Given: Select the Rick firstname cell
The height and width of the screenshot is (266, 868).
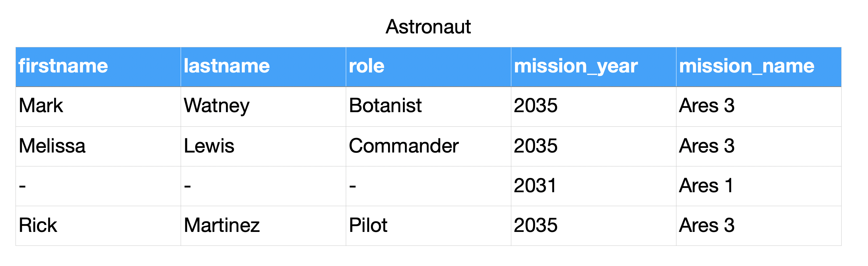Looking at the screenshot, I should [x=38, y=226].
